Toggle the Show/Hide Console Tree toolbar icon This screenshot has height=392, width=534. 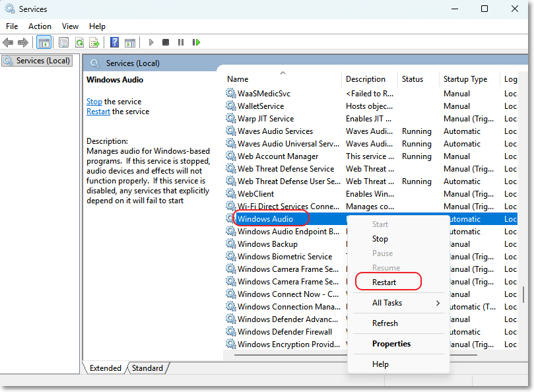click(44, 43)
